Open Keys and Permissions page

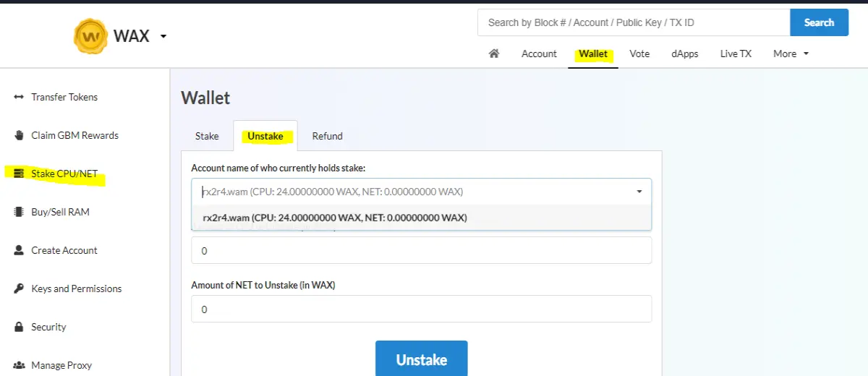pyautogui.click(x=77, y=289)
